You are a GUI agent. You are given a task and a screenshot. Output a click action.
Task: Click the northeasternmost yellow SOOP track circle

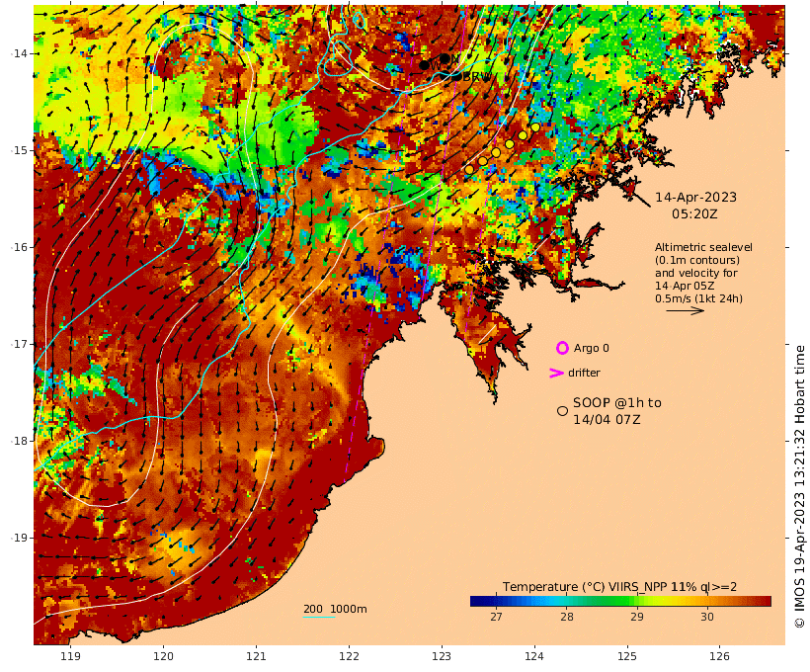point(535,127)
